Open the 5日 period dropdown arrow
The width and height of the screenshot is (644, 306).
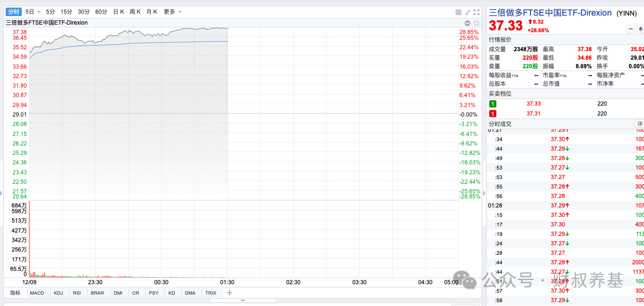39,12
